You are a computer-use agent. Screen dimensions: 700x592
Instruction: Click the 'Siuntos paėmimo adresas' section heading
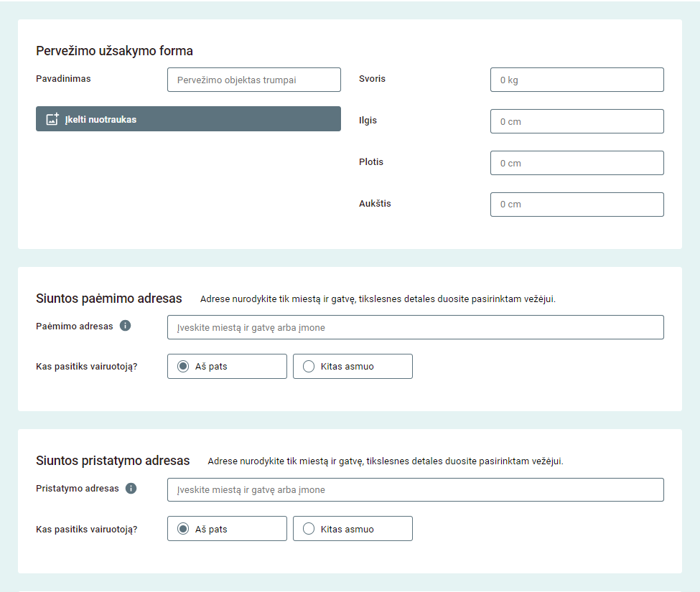pyautogui.click(x=109, y=299)
